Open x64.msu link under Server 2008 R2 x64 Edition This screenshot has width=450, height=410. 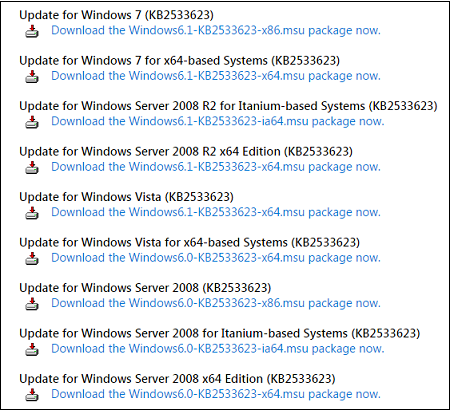[x=216, y=167]
